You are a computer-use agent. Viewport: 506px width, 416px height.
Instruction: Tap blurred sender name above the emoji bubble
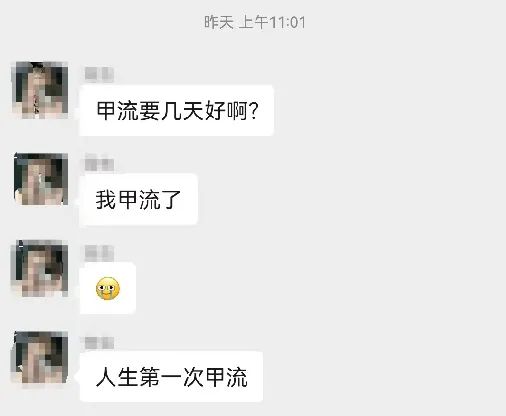pos(99,253)
